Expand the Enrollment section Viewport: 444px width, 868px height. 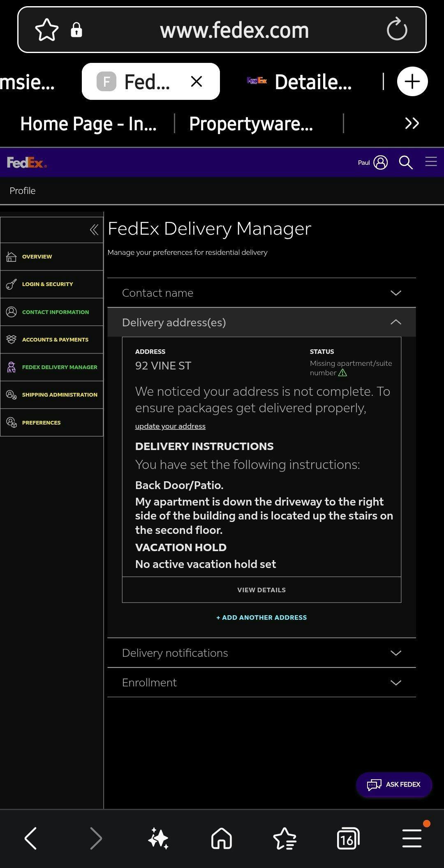click(261, 683)
